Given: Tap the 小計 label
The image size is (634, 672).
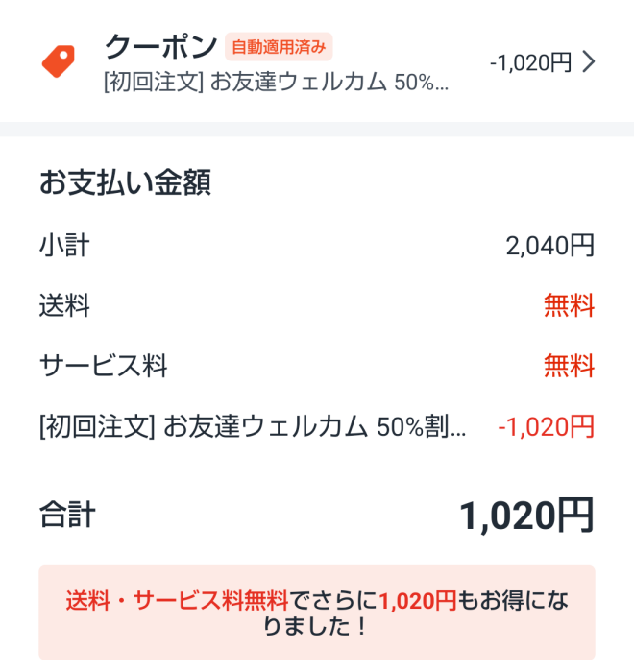Looking at the screenshot, I should point(64,246).
